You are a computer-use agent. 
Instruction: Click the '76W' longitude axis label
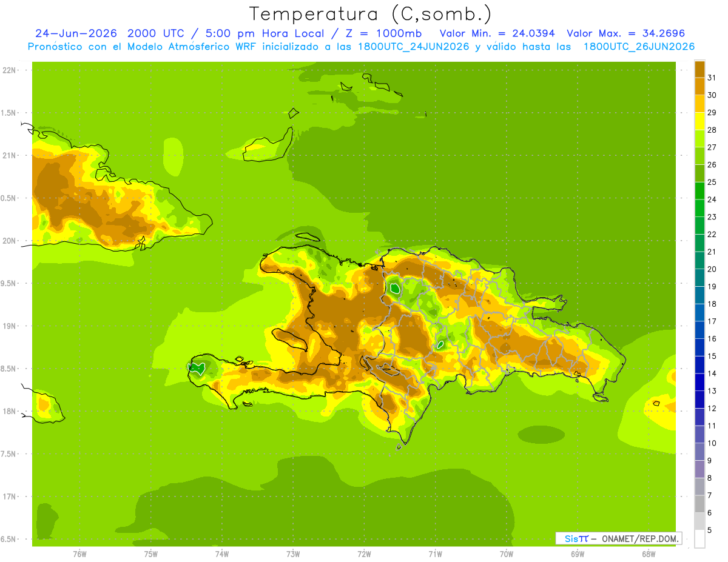tap(79, 554)
